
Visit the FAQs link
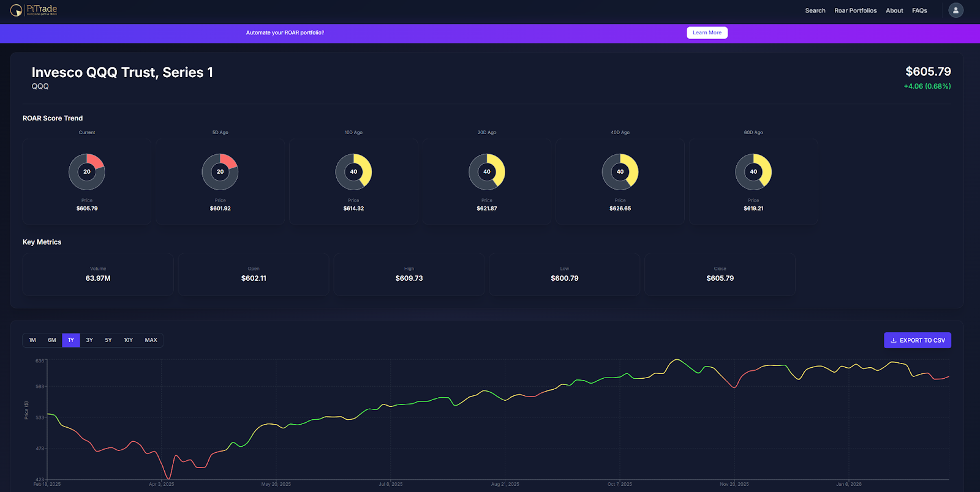point(919,10)
